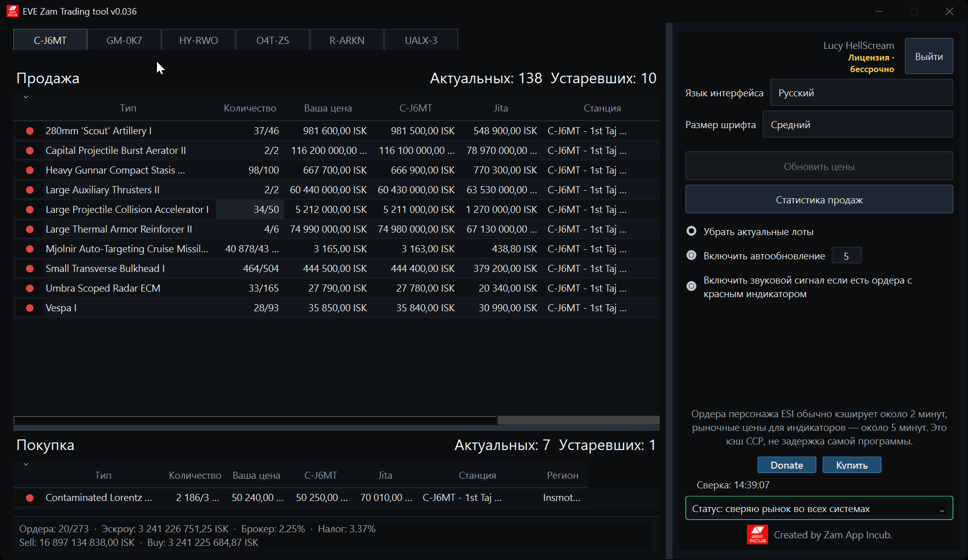Enable 'Включить автообновление' option
Image resolution: width=968 pixels, height=560 pixels.
point(691,255)
